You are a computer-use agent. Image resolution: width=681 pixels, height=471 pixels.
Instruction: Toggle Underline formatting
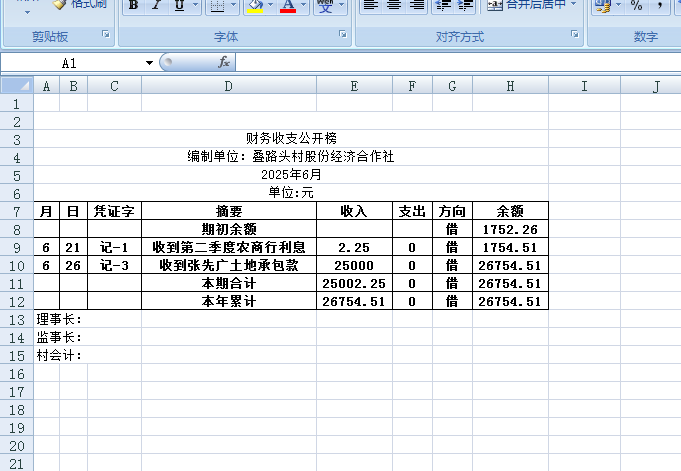click(179, 6)
